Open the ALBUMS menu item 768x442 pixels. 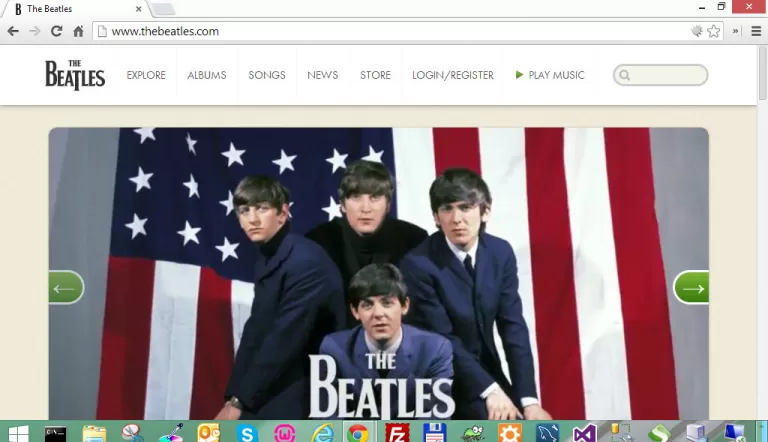click(x=207, y=75)
